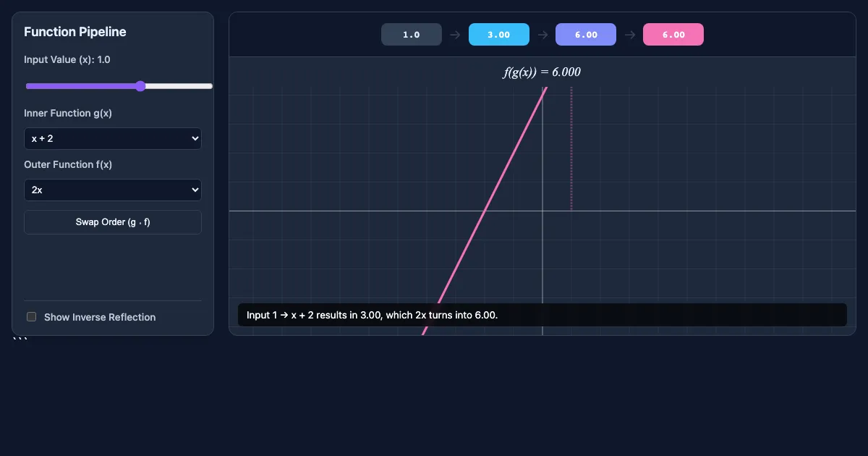Select the gray 1.0 input pipeline box
Image resolution: width=868 pixels, height=456 pixels.
pyautogui.click(x=412, y=35)
